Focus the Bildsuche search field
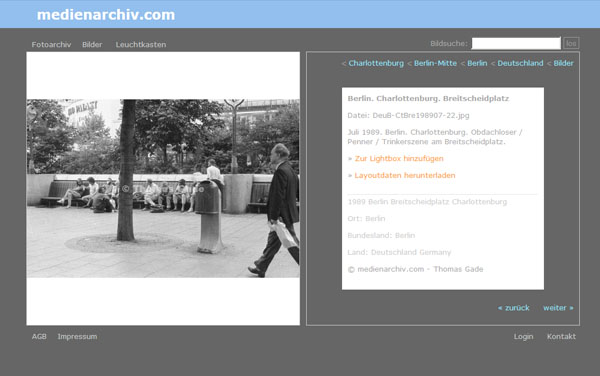The height and width of the screenshot is (376, 600). [516, 43]
